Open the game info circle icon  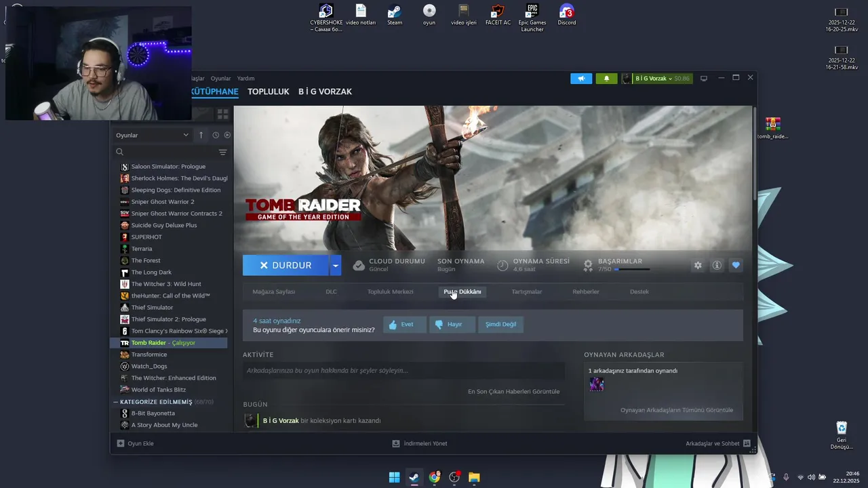pyautogui.click(x=717, y=265)
